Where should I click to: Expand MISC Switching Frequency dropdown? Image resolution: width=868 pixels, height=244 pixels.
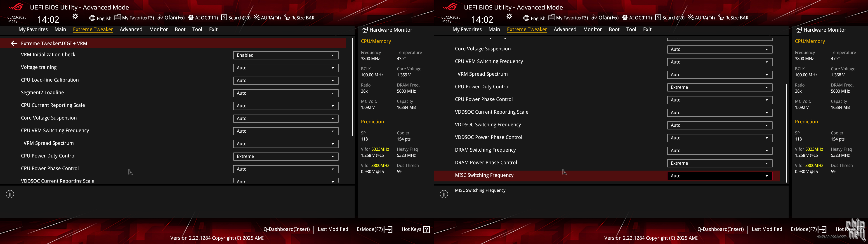tap(720, 176)
